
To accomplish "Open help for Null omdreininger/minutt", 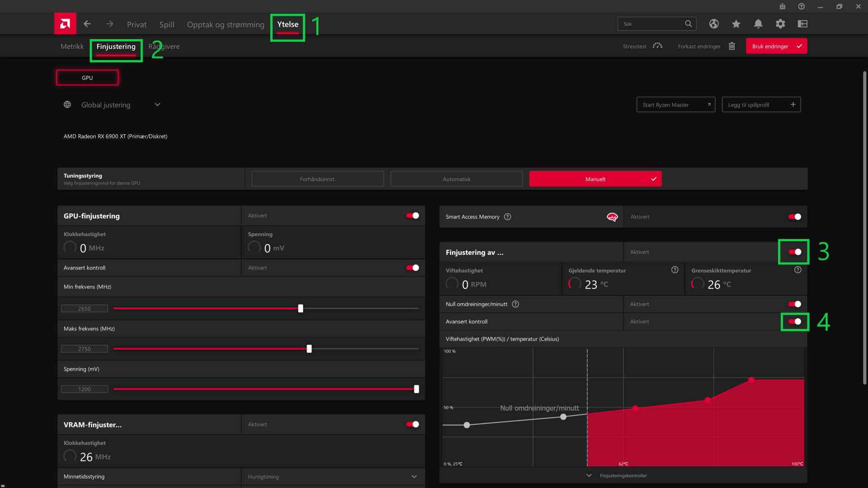I will [515, 304].
